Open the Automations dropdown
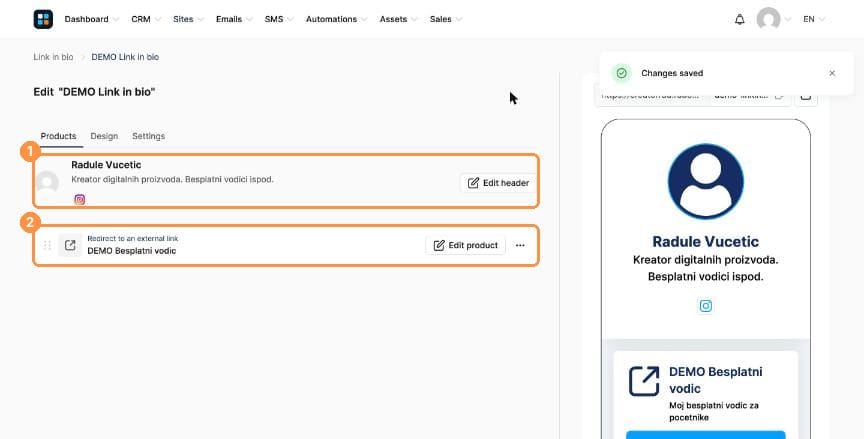Viewport: 864px width, 439px height. (x=336, y=19)
